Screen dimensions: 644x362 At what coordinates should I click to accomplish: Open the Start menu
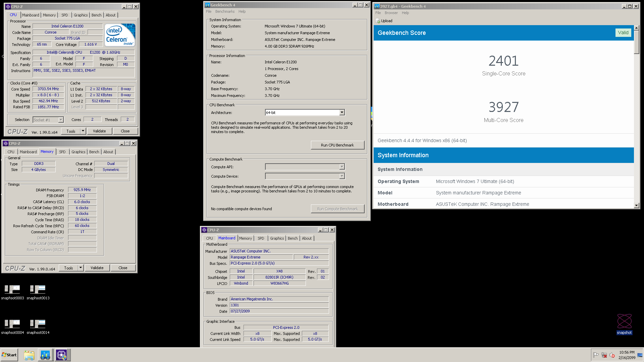coord(9,355)
